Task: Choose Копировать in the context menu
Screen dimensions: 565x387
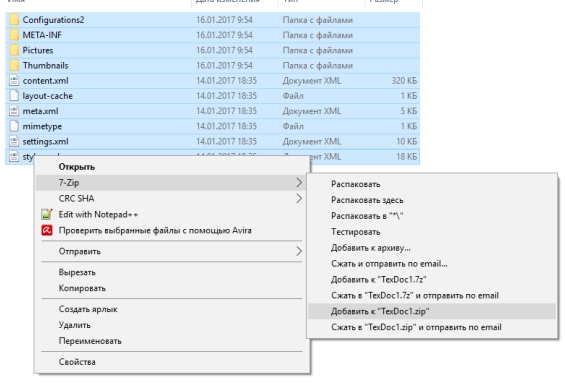Action: [x=172, y=288]
